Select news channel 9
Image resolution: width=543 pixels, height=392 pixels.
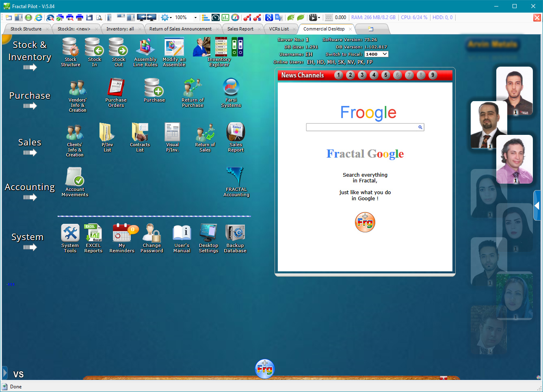(x=433, y=75)
